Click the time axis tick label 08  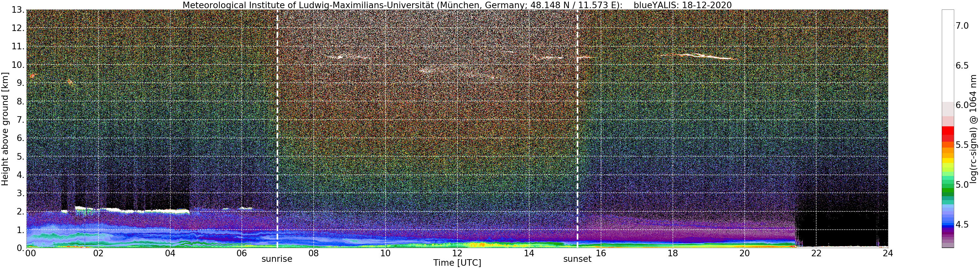(x=314, y=253)
